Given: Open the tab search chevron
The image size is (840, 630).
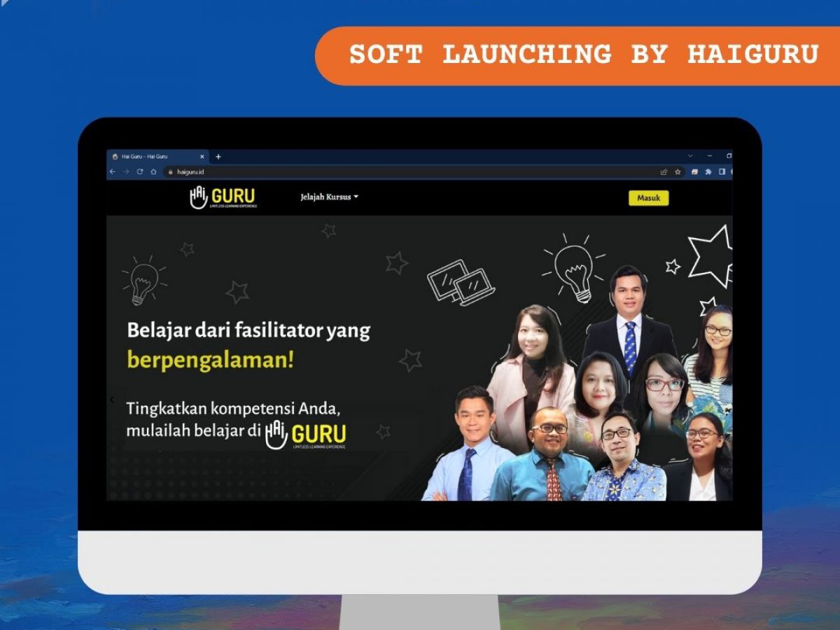Looking at the screenshot, I should [690, 156].
